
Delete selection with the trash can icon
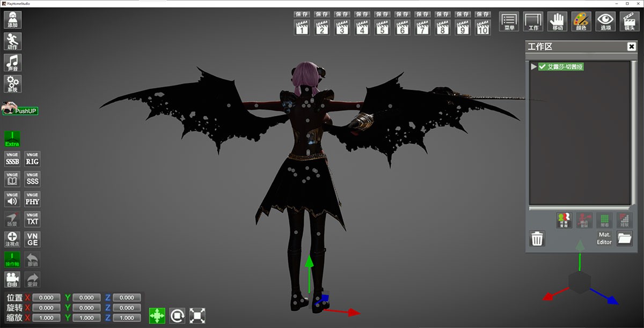(x=538, y=238)
